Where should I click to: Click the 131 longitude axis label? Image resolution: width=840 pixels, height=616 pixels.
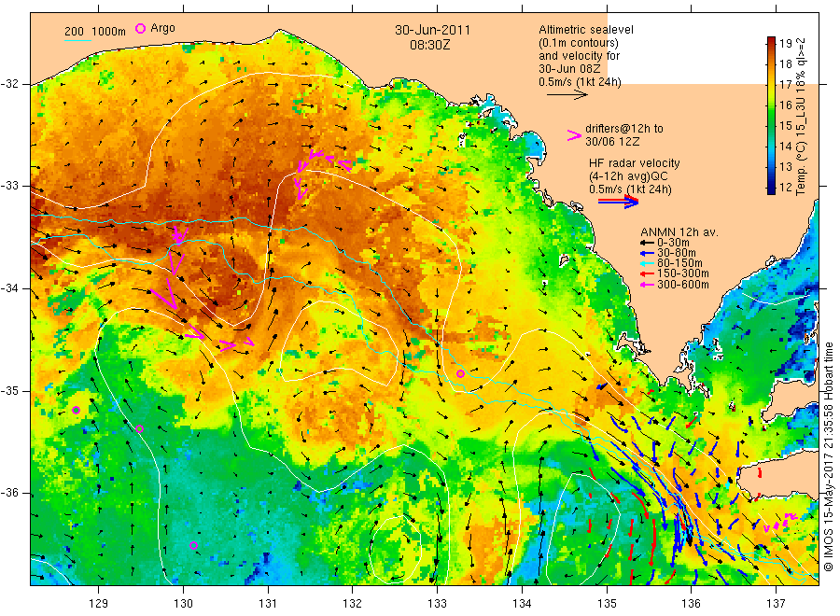pyautogui.click(x=268, y=604)
